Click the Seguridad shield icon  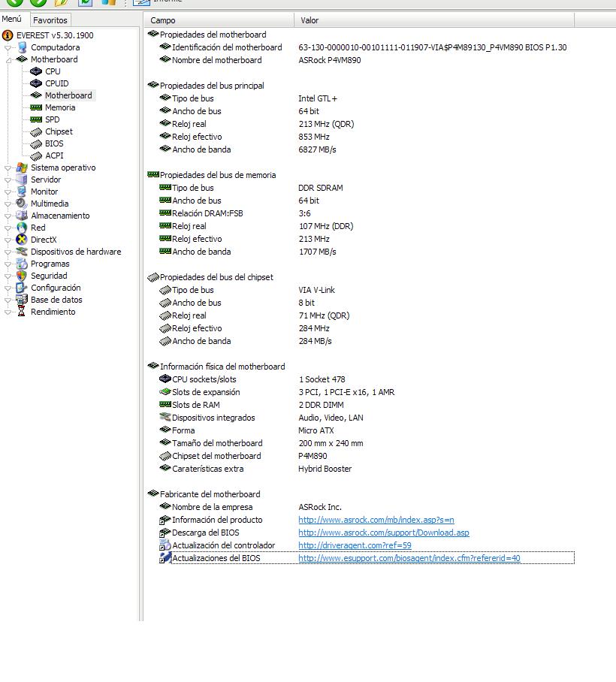[x=22, y=276]
